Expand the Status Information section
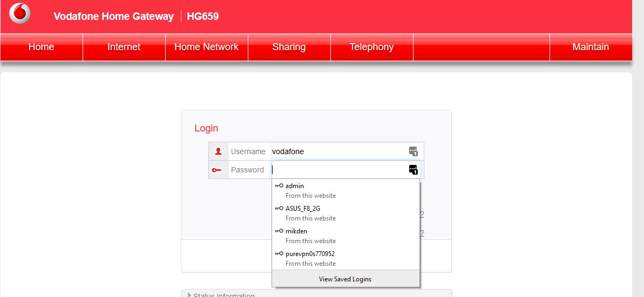This screenshot has height=297, width=644. tap(316, 294)
